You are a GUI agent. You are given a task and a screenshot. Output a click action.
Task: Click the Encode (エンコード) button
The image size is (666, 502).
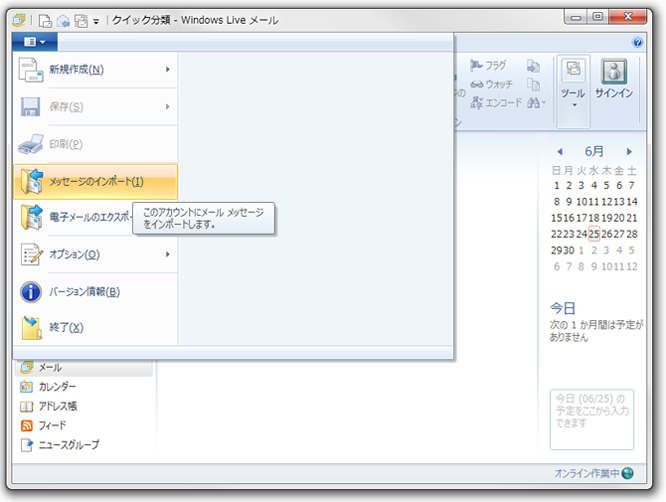(x=496, y=102)
